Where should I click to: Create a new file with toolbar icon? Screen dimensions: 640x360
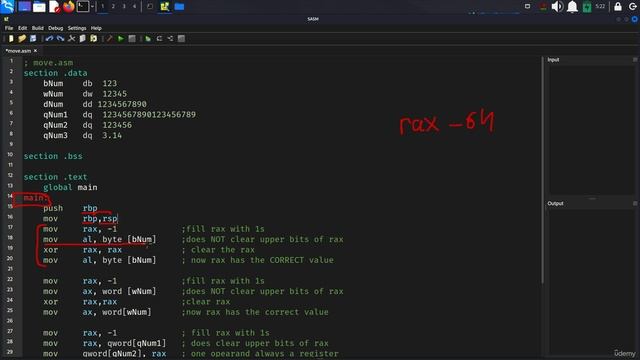(x=11, y=38)
